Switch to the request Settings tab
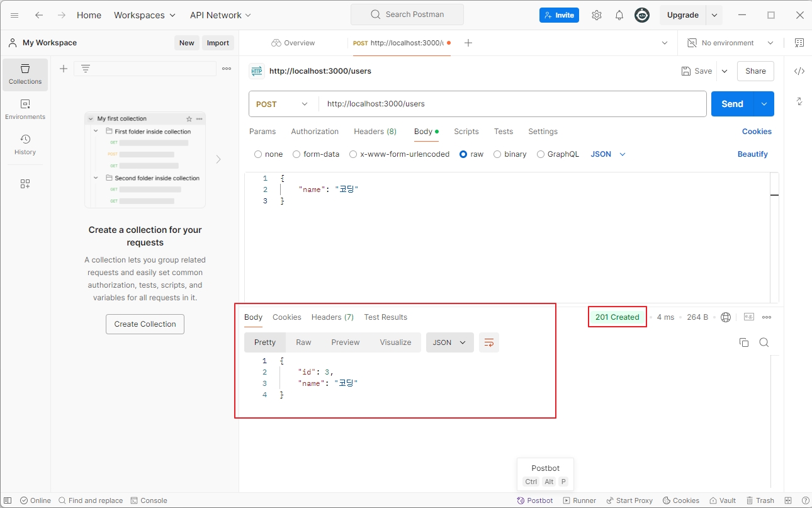This screenshot has height=508, width=812. (x=543, y=132)
